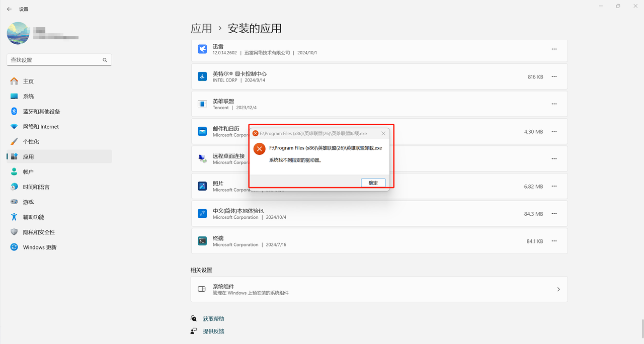
Task: Click the 终端 app icon
Action: pos(202,241)
